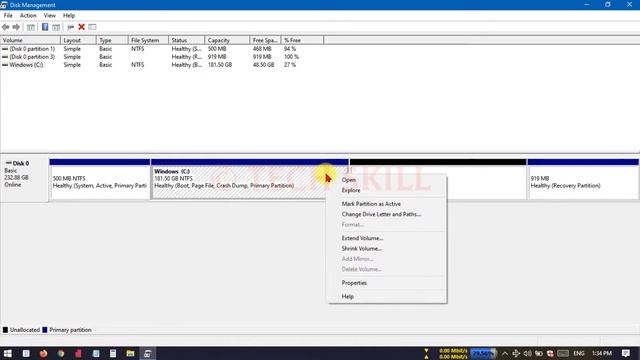640x360 pixels.
Task: Click the volume speaker tray icon
Action: tap(527, 353)
